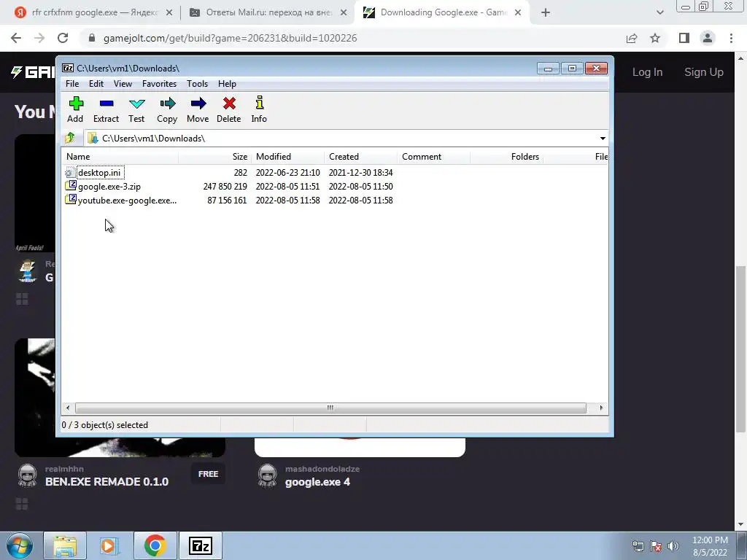747x560 pixels.
Task: Click the Sign Up link on Game Jolt
Action: pyautogui.click(x=704, y=72)
